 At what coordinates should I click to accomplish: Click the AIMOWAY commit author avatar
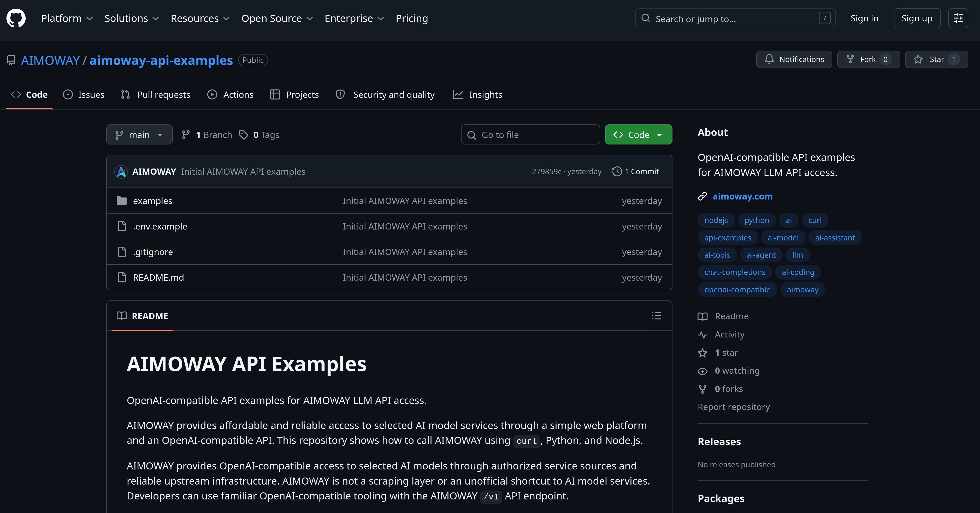pos(121,172)
